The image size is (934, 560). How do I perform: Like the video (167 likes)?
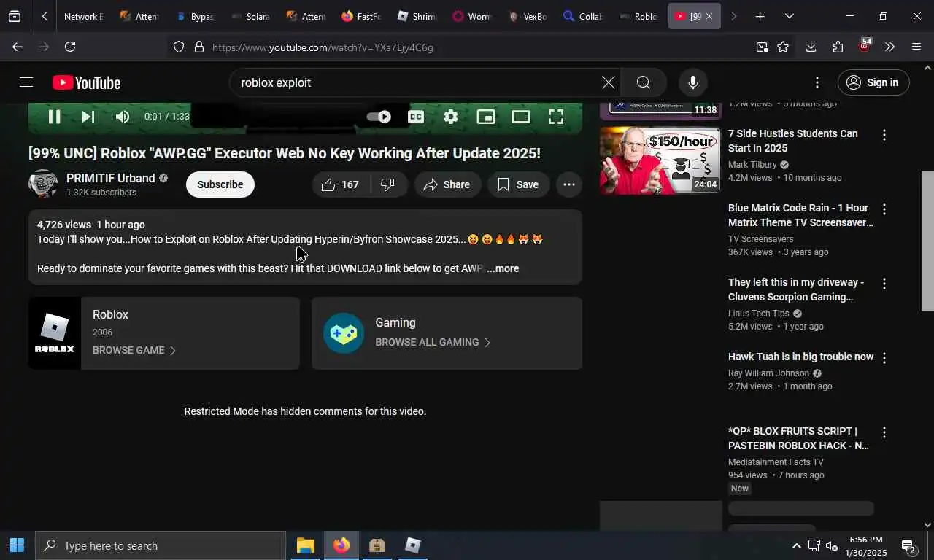coord(341,184)
